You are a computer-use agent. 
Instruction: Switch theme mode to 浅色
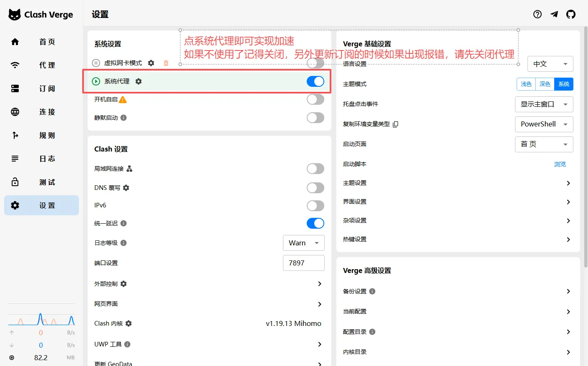[x=526, y=84]
